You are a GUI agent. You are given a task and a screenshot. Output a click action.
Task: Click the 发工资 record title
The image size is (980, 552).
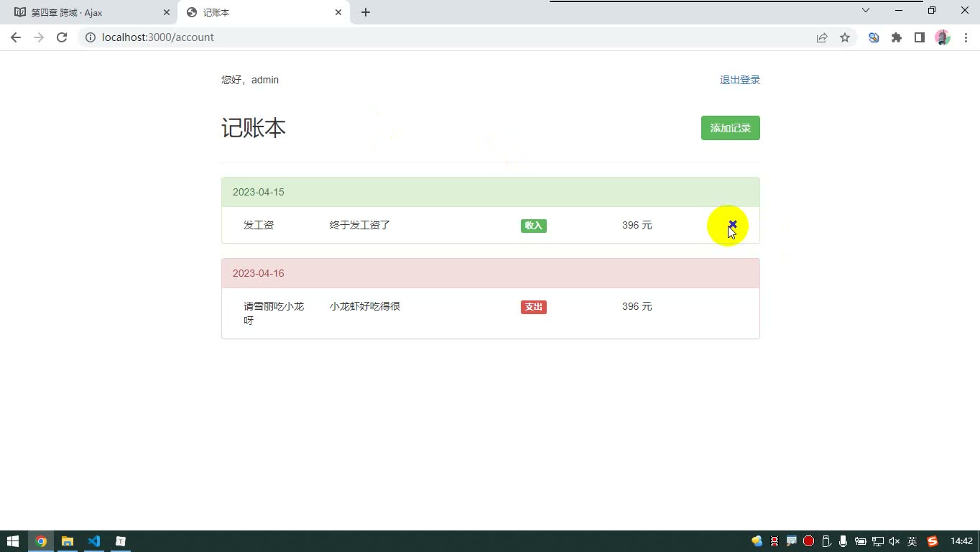point(259,225)
